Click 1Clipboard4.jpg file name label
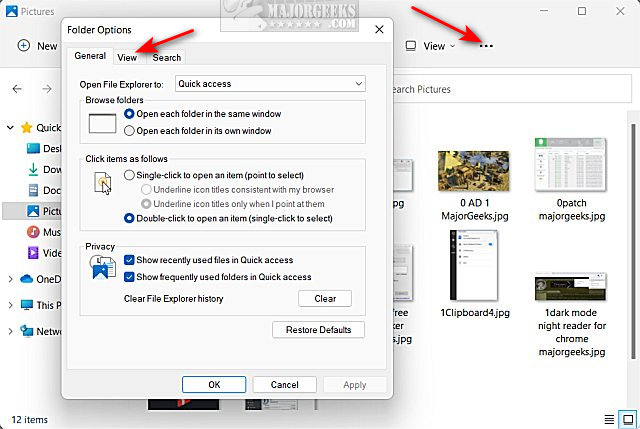This screenshot has width=640, height=429. click(x=475, y=313)
